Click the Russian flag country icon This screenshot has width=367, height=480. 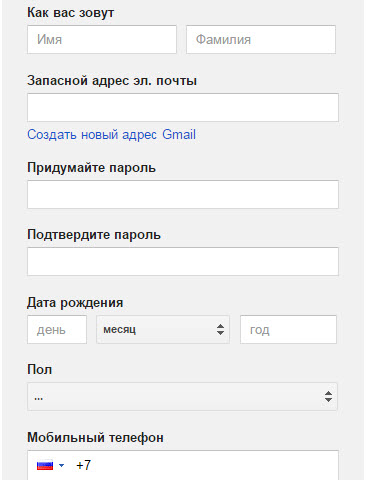(x=45, y=465)
